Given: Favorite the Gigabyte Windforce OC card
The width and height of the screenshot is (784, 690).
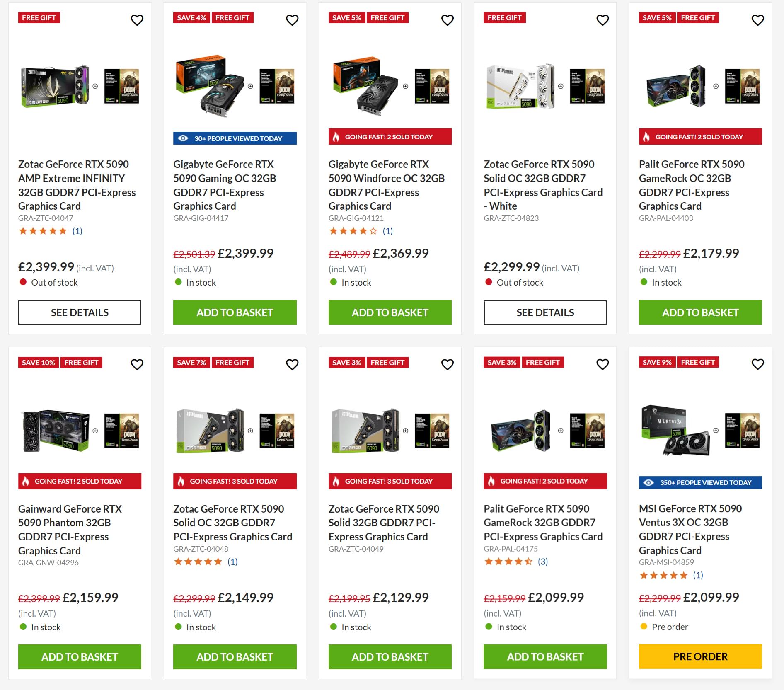Looking at the screenshot, I should [447, 20].
